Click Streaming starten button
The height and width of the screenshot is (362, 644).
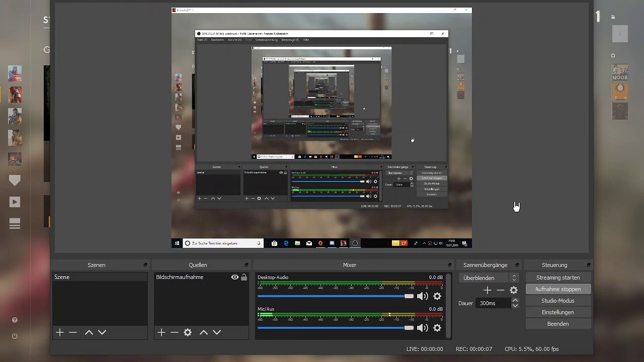558,278
